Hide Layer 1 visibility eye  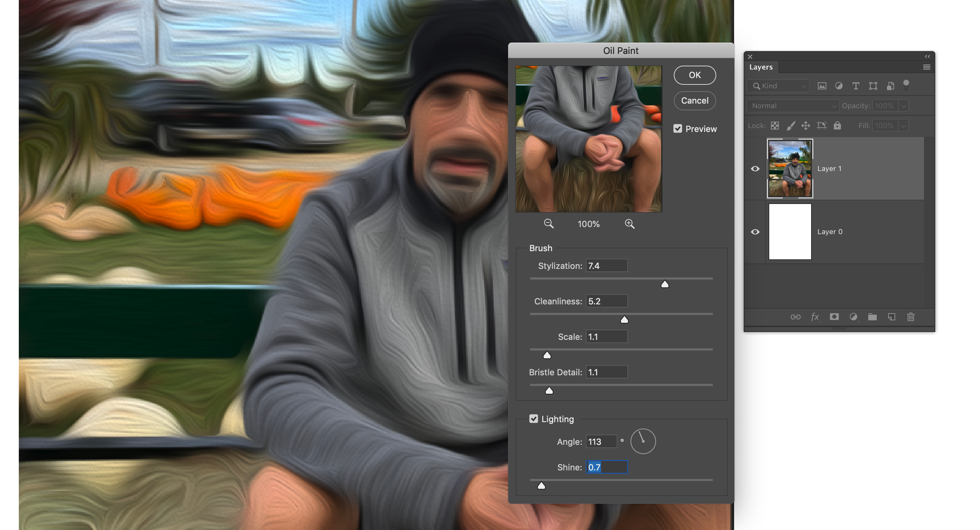[x=755, y=169]
